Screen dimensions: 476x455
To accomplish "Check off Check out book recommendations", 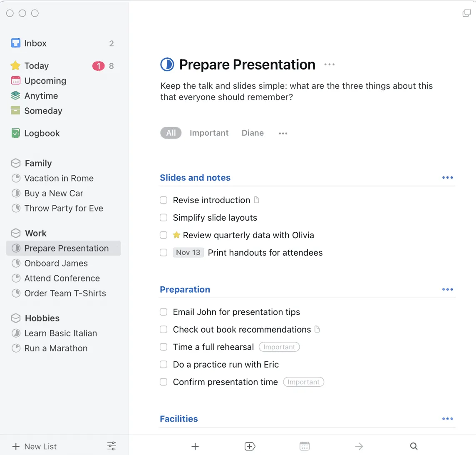I will point(164,329).
